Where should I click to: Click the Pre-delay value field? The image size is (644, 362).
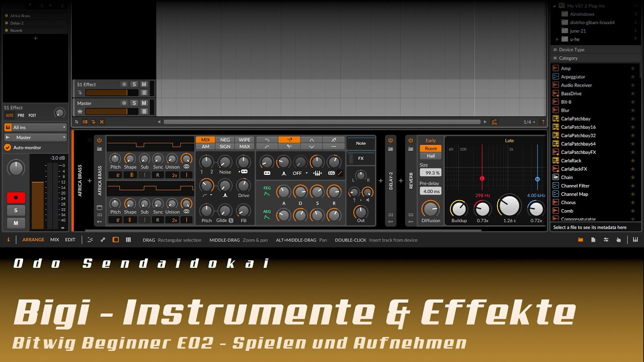tap(430, 191)
